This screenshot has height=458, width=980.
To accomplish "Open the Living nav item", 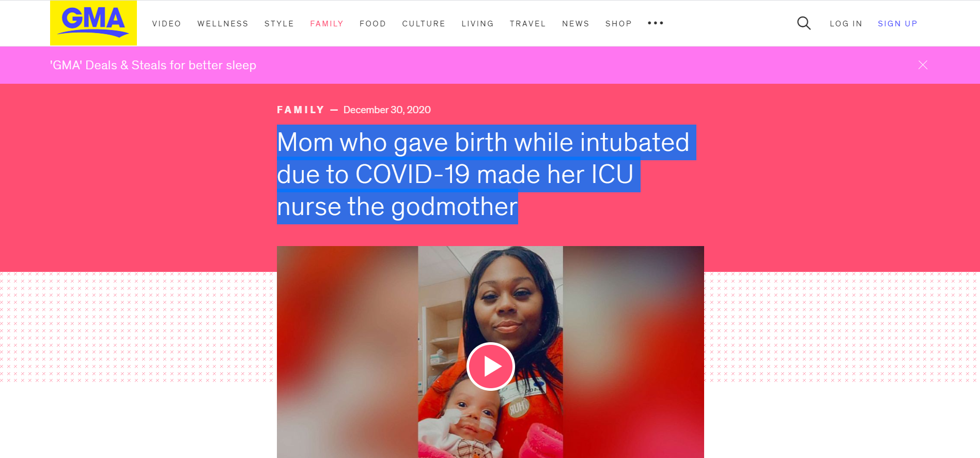I will point(477,24).
